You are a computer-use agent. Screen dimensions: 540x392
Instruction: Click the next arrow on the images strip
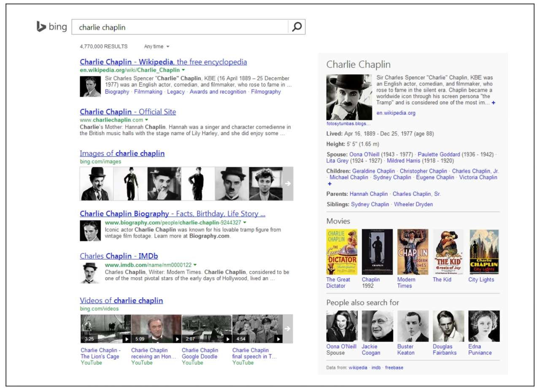pyautogui.click(x=288, y=184)
